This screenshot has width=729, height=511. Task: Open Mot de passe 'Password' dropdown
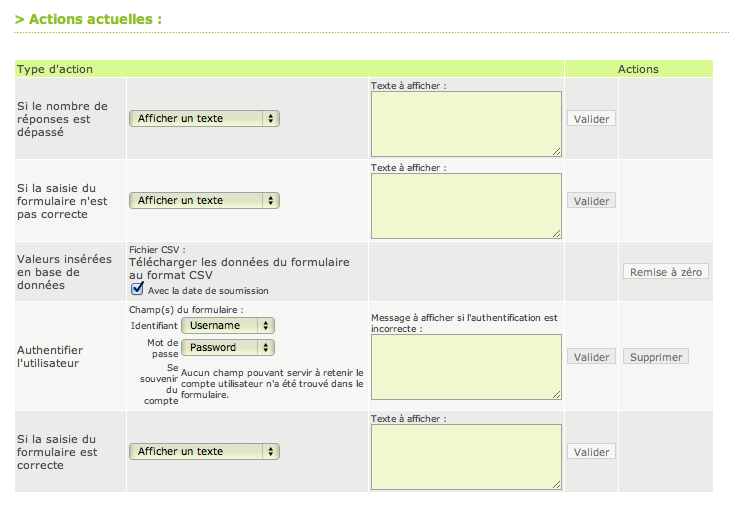[227, 347]
